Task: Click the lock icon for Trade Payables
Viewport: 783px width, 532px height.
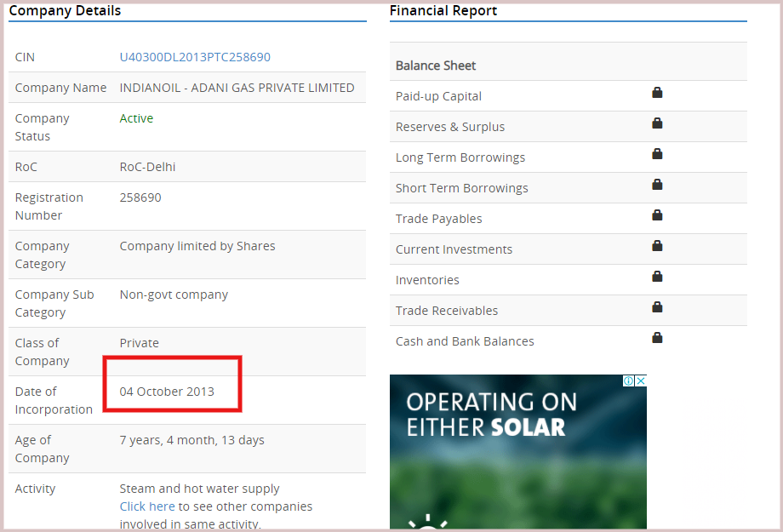Action: [657, 215]
